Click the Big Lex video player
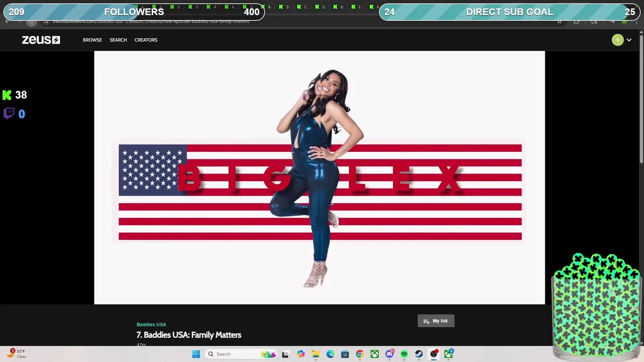This screenshot has width=644, height=362. point(319,177)
